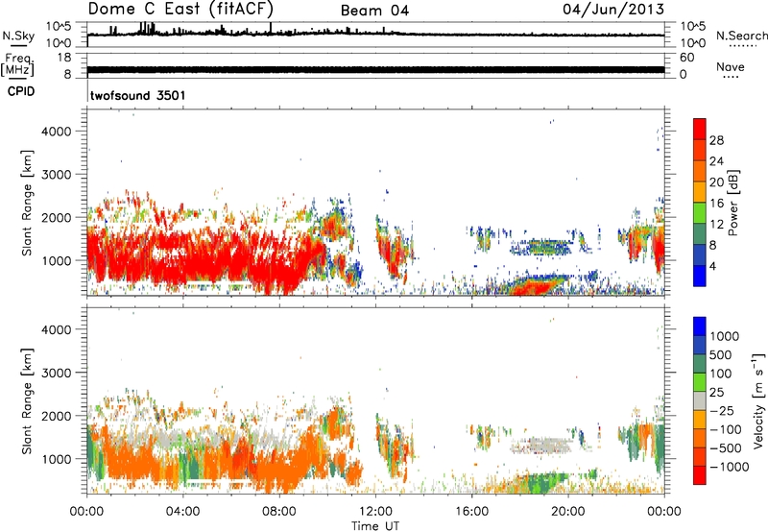Click the "60" Nave scale tick label
The height and width of the screenshot is (532, 768).
click(686, 58)
